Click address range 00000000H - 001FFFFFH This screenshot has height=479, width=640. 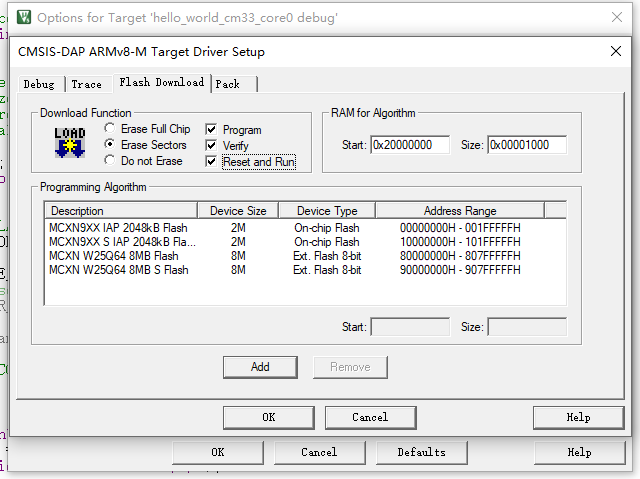tap(460, 228)
